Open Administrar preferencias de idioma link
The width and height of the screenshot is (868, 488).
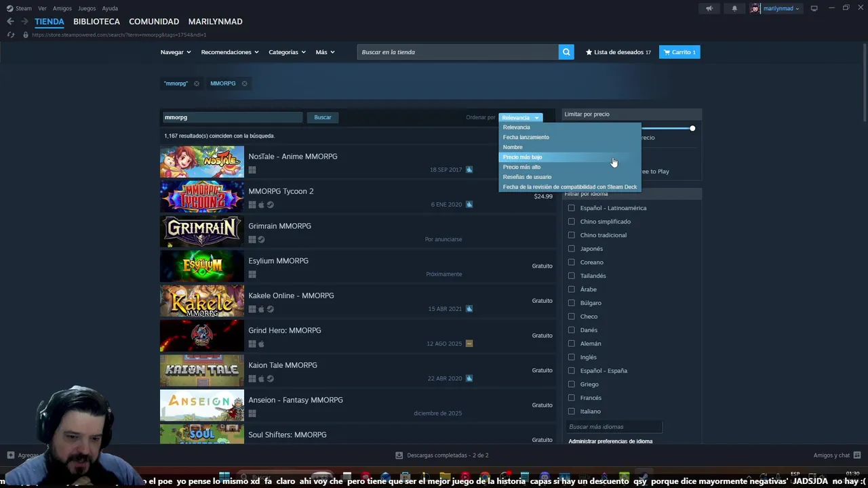pos(610,441)
